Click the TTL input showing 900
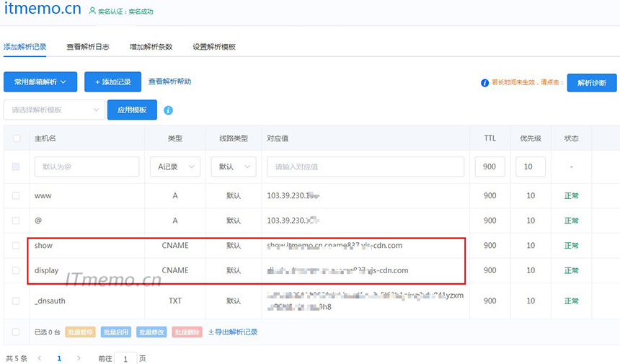Screen dimensions: 620x364 490,167
